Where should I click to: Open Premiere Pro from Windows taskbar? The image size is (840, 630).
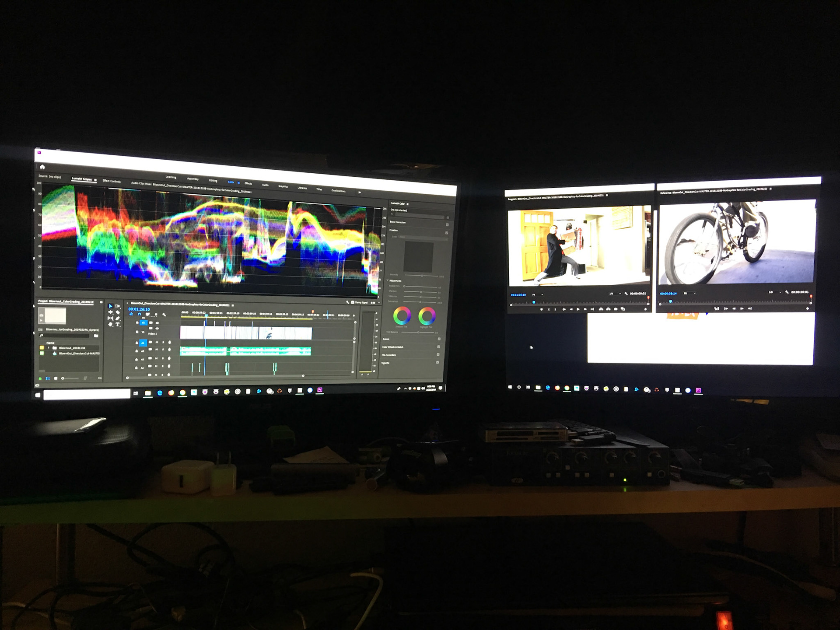320,390
